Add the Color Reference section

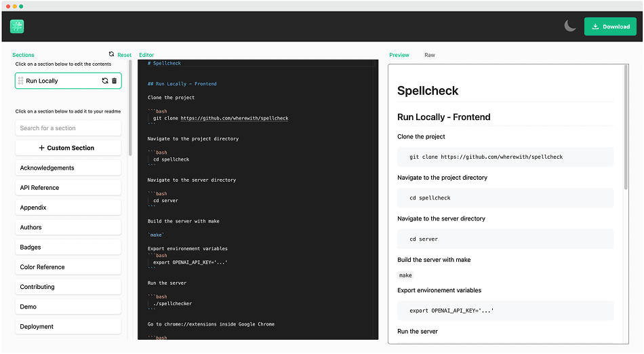click(68, 267)
